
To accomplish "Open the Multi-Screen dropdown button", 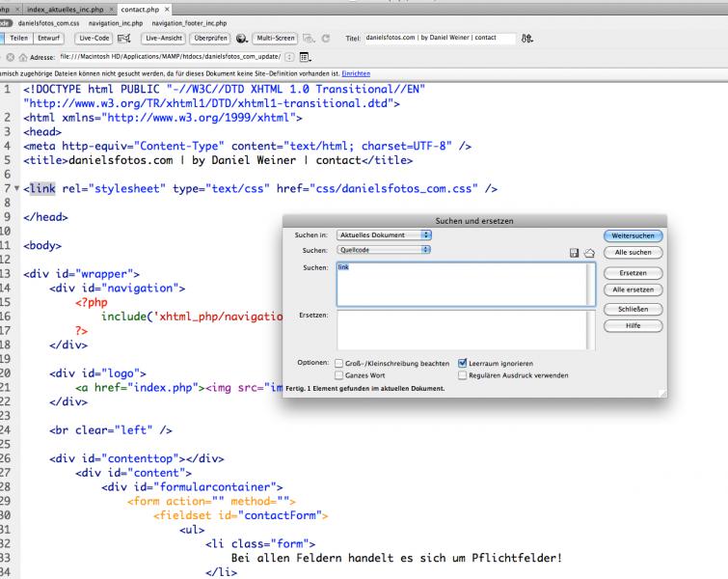I will [x=275, y=38].
